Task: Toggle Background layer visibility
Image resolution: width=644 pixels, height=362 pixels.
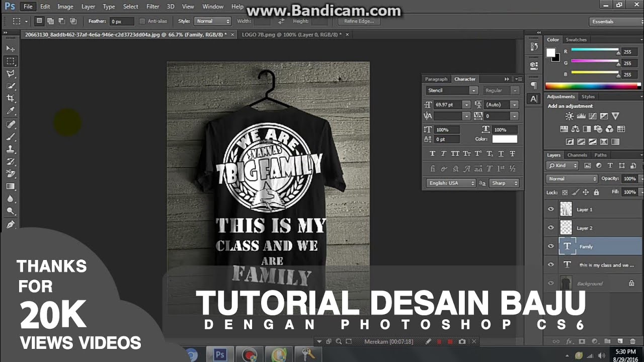Action: tap(551, 284)
